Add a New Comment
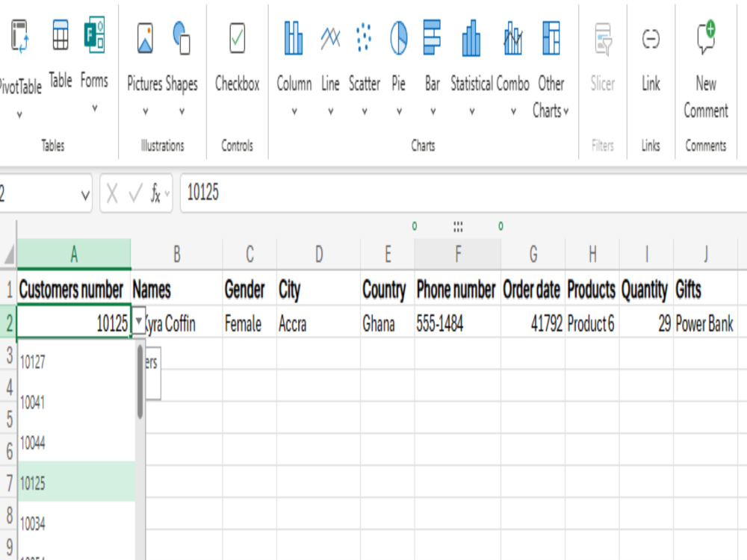The height and width of the screenshot is (560, 747). (x=706, y=36)
